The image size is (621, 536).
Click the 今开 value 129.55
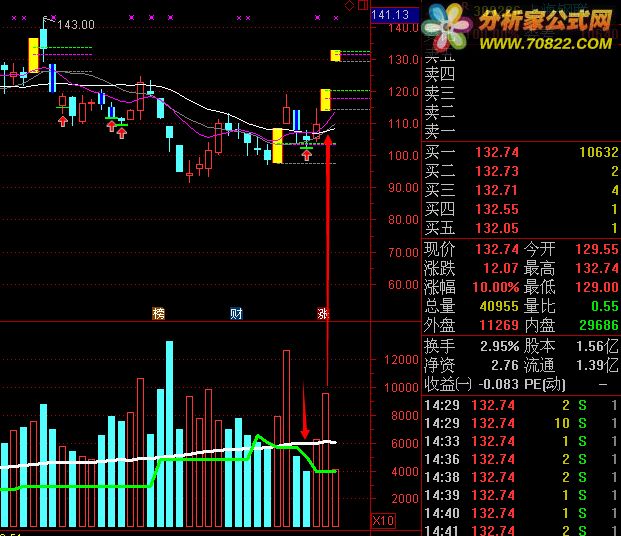point(597,249)
